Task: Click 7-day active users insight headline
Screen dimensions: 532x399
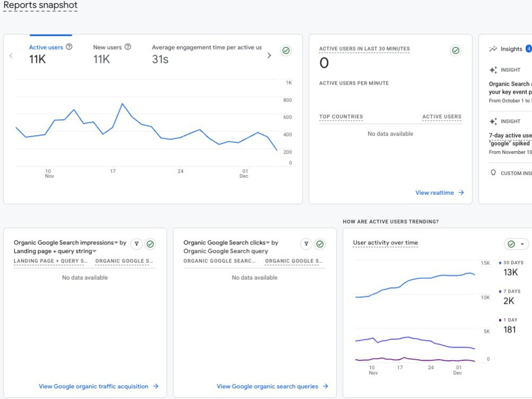Action: coord(510,139)
